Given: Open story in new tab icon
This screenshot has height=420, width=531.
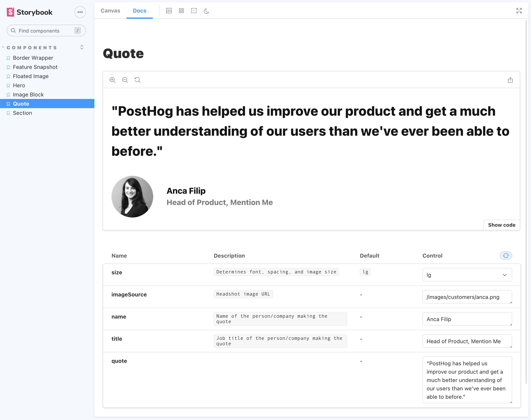Looking at the screenshot, I should 510,80.
